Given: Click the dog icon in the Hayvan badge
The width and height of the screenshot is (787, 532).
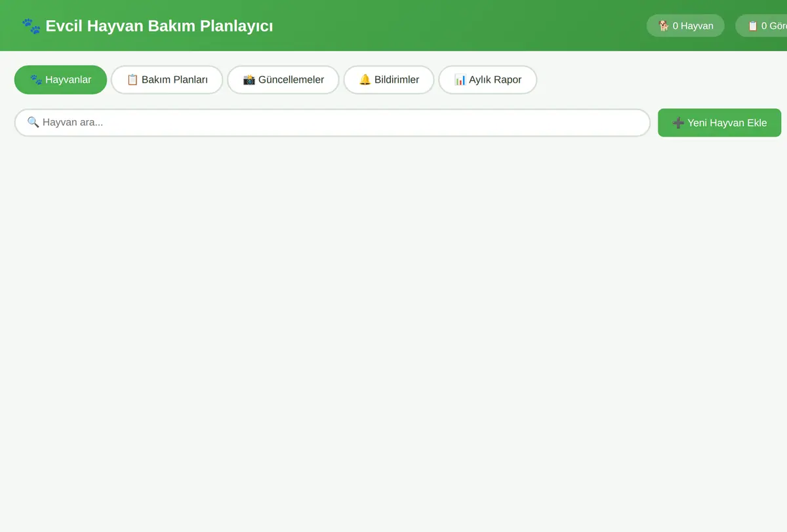Looking at the screenshot, I should coord(664,26).
